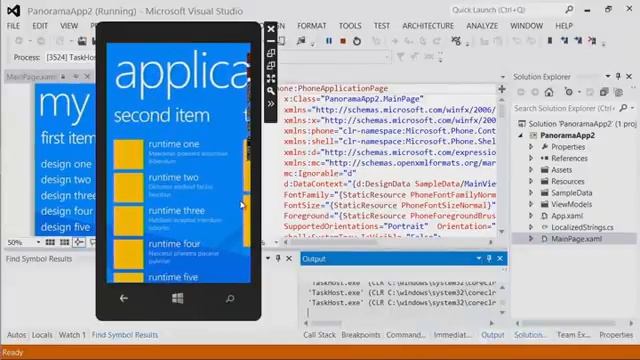Collapse the PanoramaApp2 project node
The width and height of the screenshot is (640, 360).
(520, 136)
